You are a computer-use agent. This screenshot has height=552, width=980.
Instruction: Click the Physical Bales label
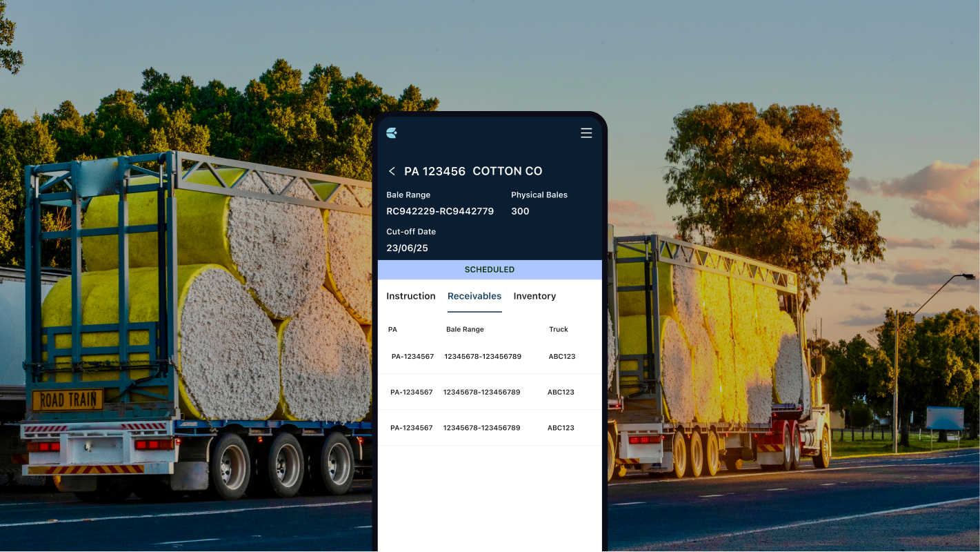tap(539, 195)
